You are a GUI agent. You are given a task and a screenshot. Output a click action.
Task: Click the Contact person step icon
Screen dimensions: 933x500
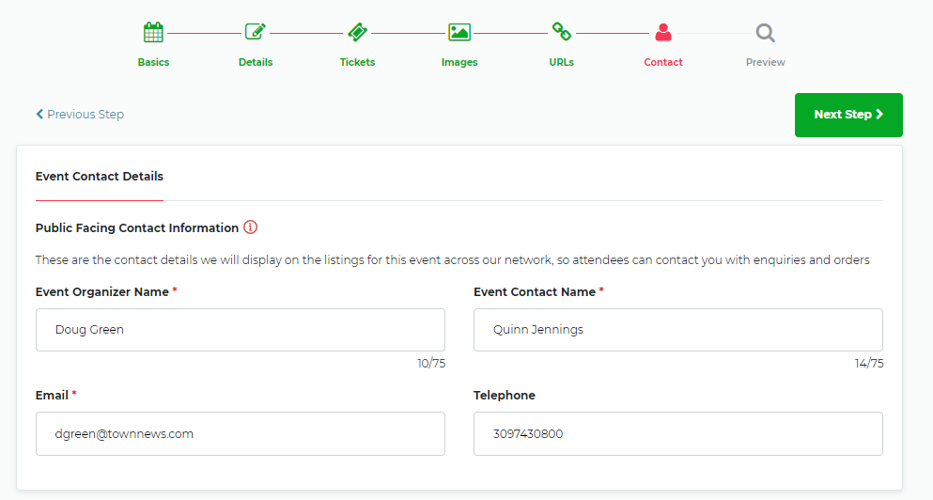click(663, 32)
